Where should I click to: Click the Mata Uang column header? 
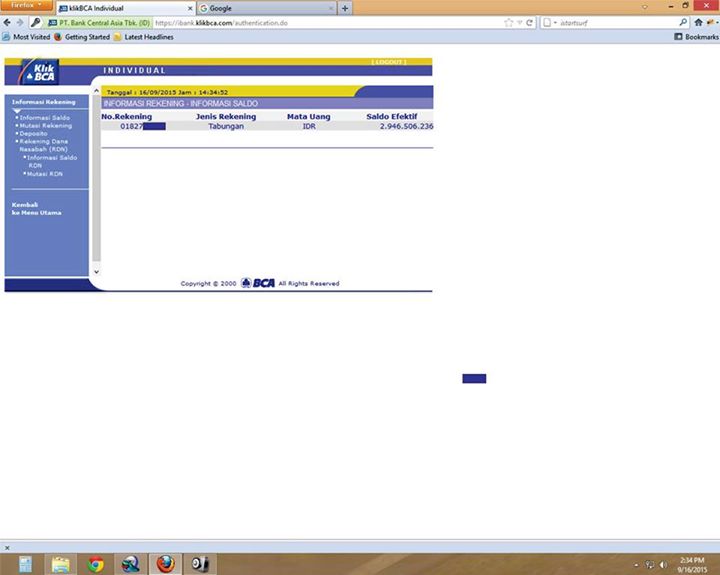[x=309, y=117]
